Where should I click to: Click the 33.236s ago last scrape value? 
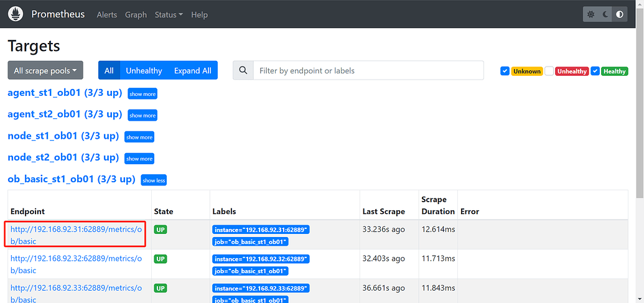[x=384, y=229]
